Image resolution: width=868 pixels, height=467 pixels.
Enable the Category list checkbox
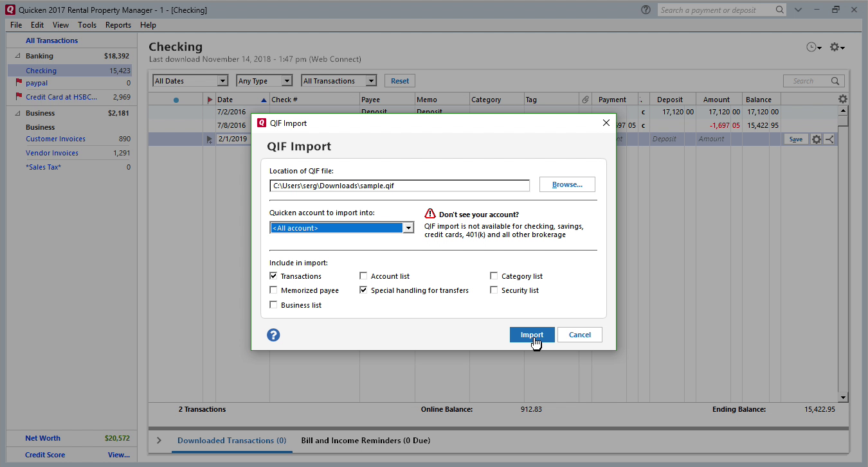494,276
